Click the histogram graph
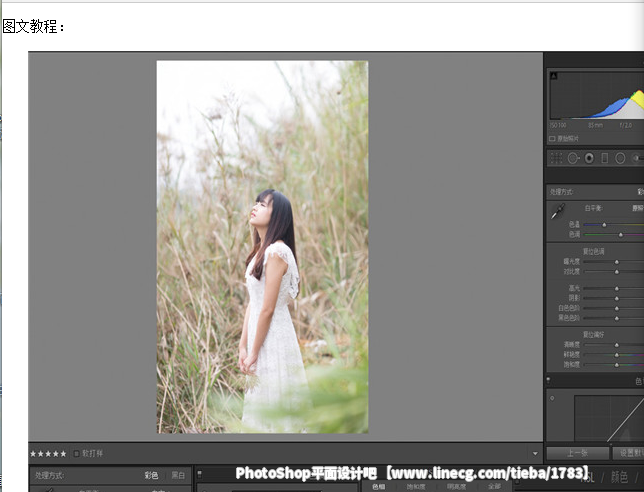 click(597, 96)
